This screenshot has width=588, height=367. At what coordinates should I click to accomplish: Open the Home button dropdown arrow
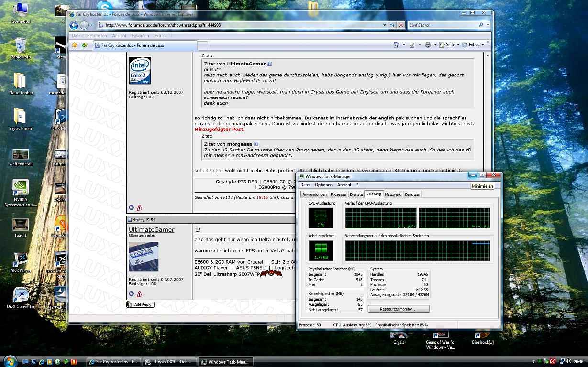[403, 45]
